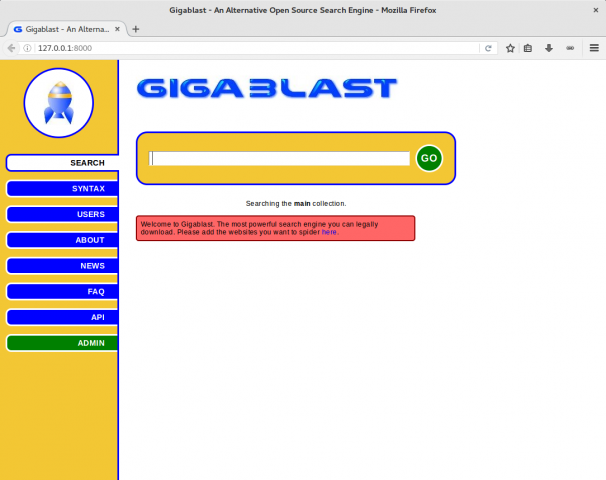Screen dimensions: 606x480
Task: Open the Firefox hamburger menu
Action: click(594, 48)
